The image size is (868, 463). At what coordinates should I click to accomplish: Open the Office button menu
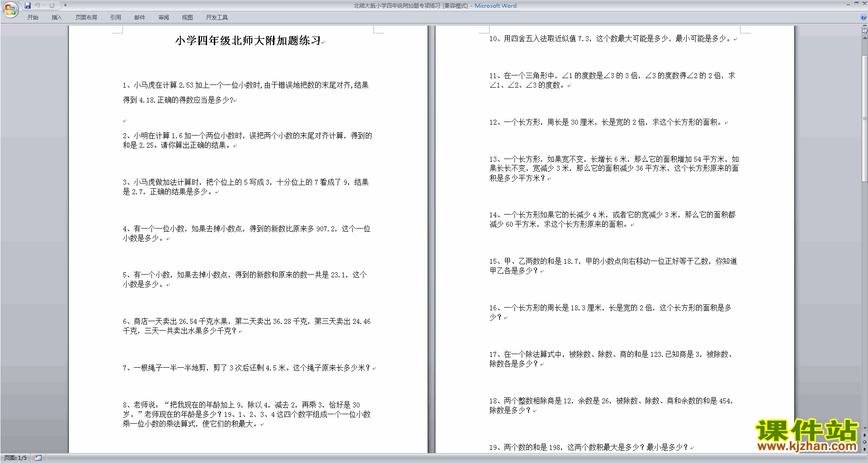[10, 9]
